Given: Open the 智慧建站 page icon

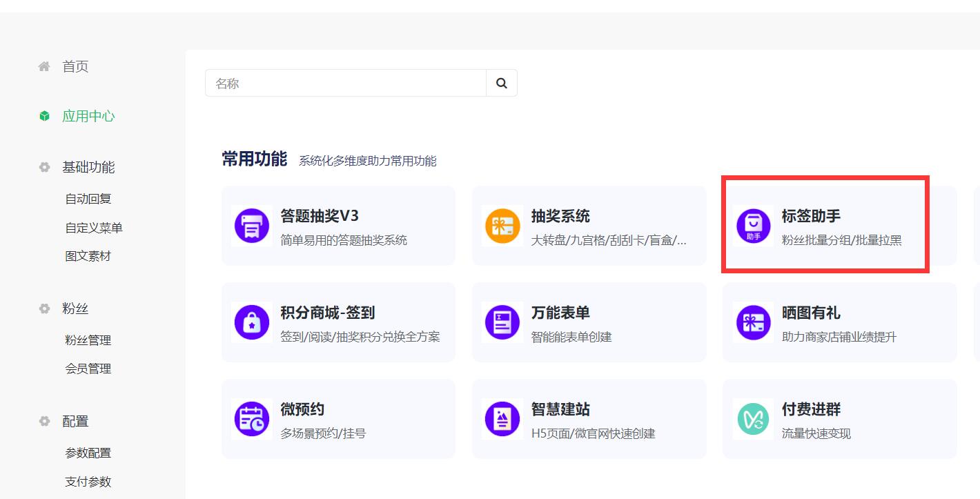Looking at the screenshot, I should (x=502, y=419).
